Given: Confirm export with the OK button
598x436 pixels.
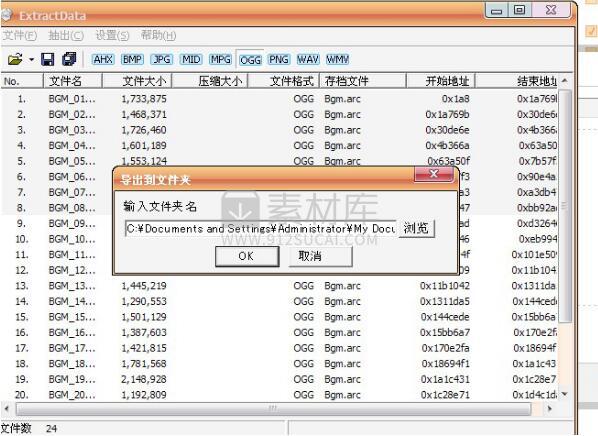Looking at the screenshot, I should pyautogui.click(x=247, y=256).
